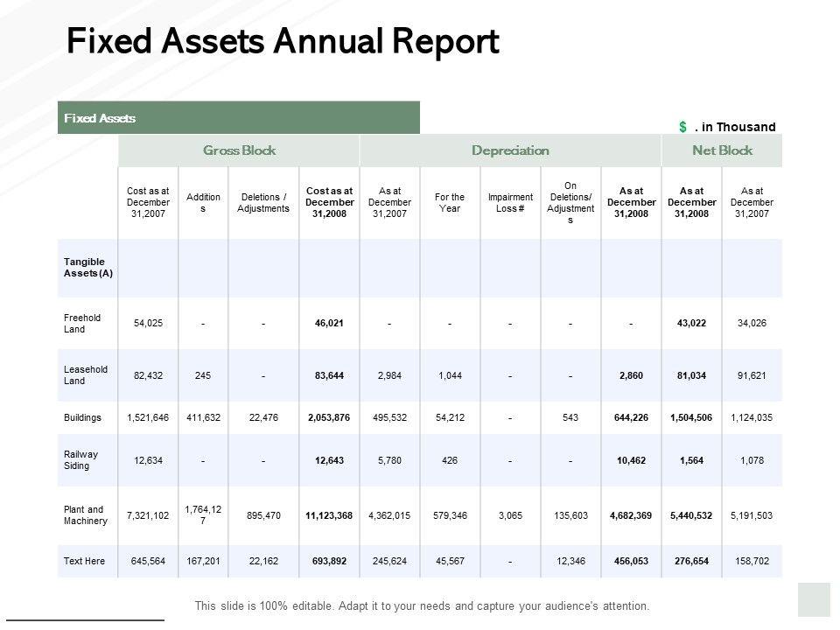Click the "in Thousand" unit label

(736, 128)
